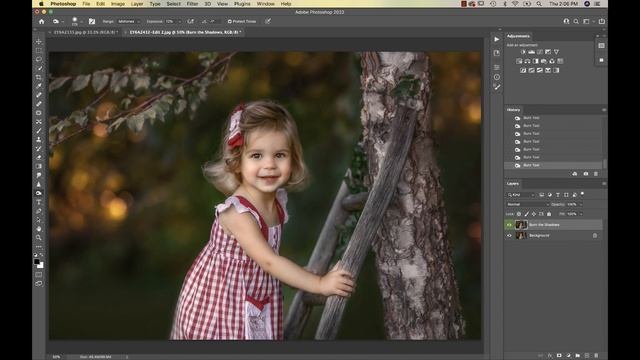Viewport: 640px width, 360px height.
Task: Open the layer filter Kind dropdown
Action: tap(520, 195)
